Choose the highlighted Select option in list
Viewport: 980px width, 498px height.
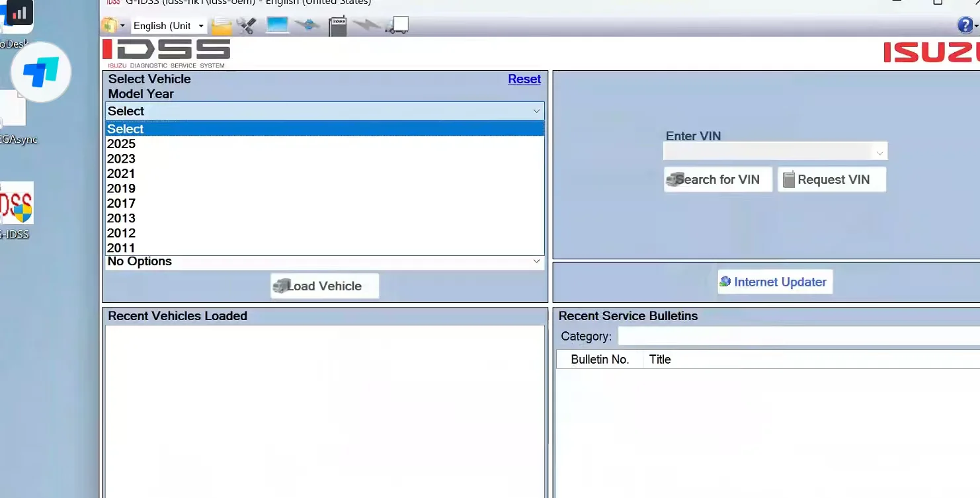pyautogui.click(x=325, y=129)
